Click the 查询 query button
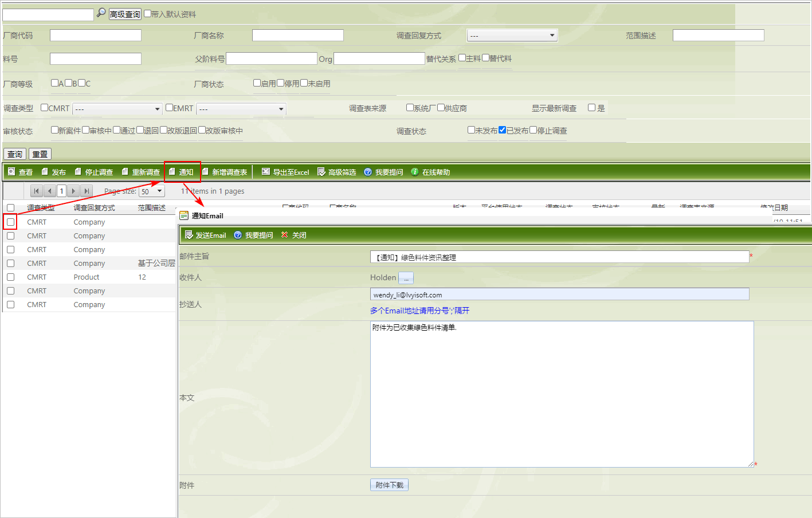812x518 pixels. [x=15, y=154]
